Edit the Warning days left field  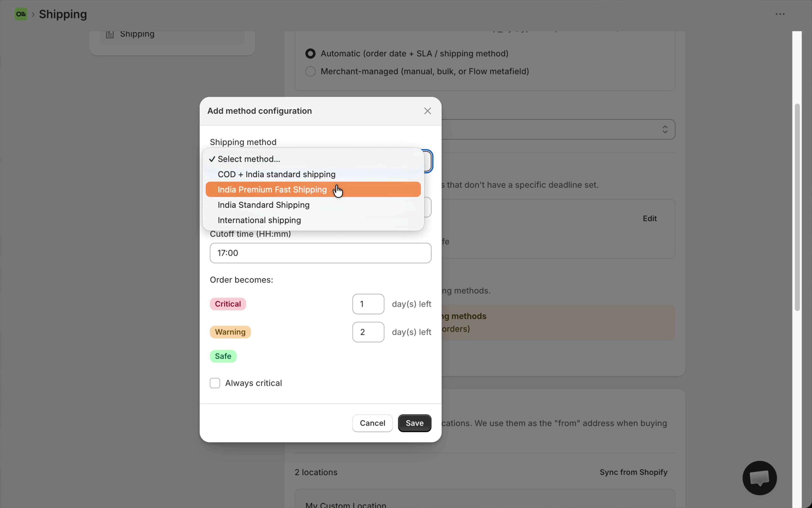[x=368, y=332]
